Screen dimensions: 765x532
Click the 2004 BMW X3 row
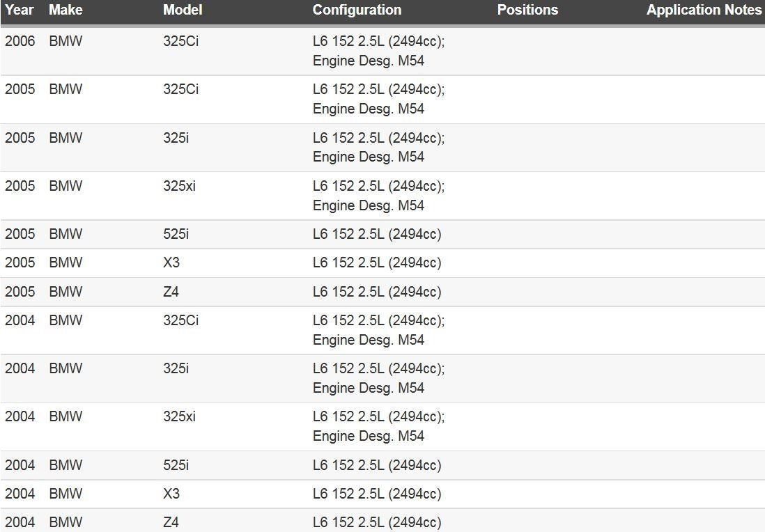tap(382, 494)
